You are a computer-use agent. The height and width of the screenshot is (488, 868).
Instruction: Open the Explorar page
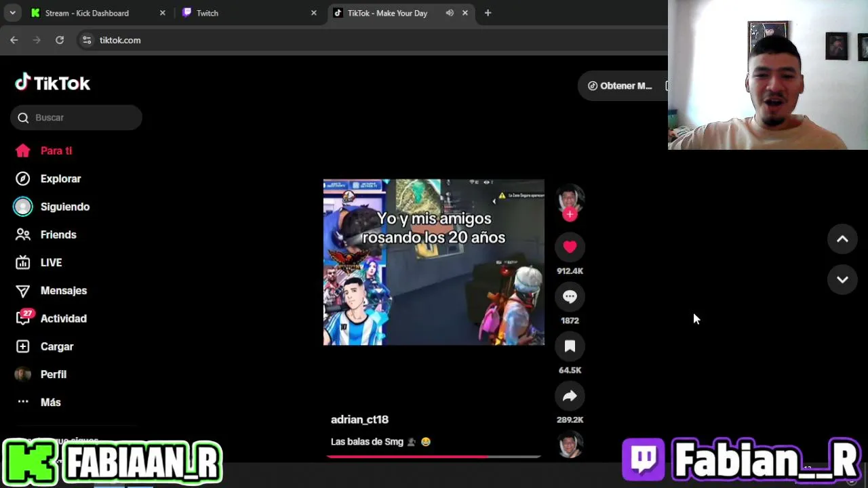(x=48, y=179)
